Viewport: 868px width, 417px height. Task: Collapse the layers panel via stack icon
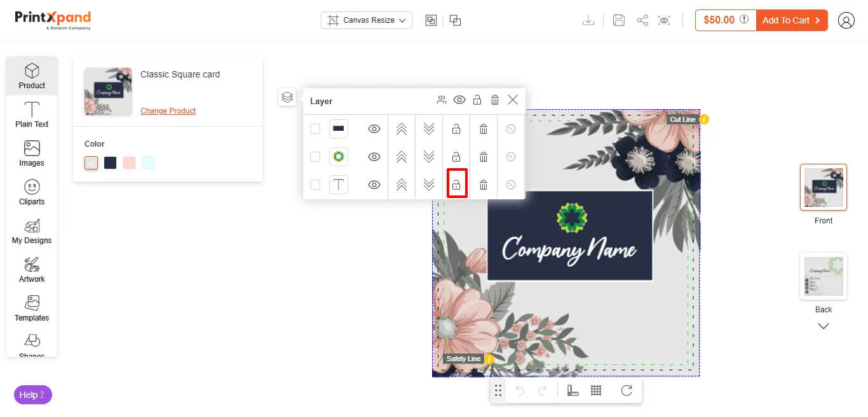(287, 97)
